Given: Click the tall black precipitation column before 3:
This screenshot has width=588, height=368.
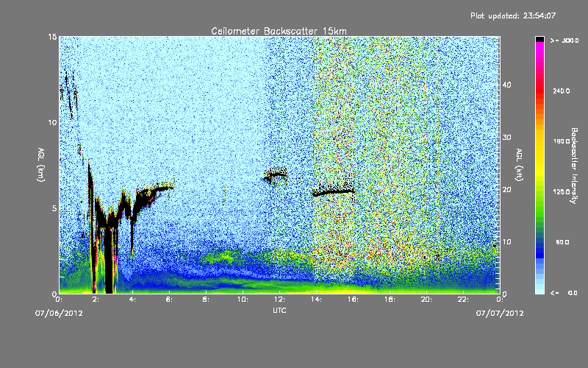Looking at the screenshot, I should [x=109, y=259].
